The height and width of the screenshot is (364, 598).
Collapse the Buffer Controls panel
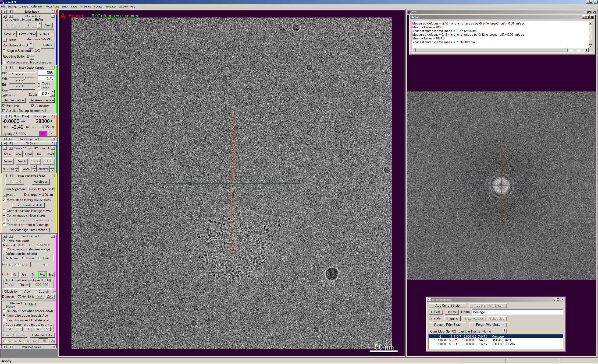pyautogui.click(x=5, y=16)
